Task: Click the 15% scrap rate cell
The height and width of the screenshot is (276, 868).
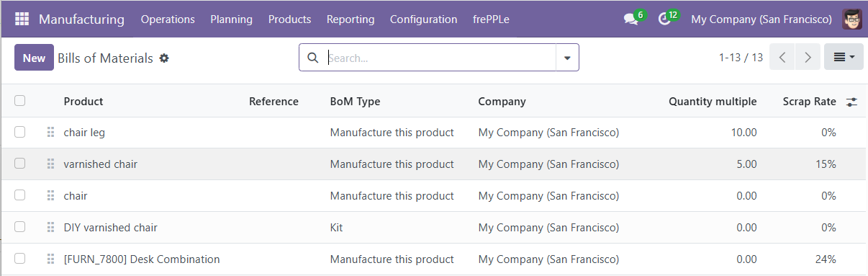Action: click(826, 164)
